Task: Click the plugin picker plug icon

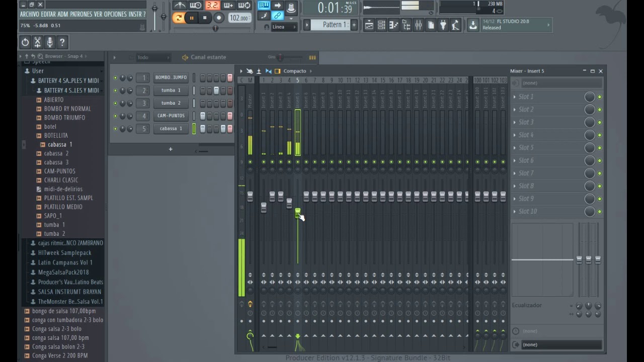Action: click(x=443, y=25)
